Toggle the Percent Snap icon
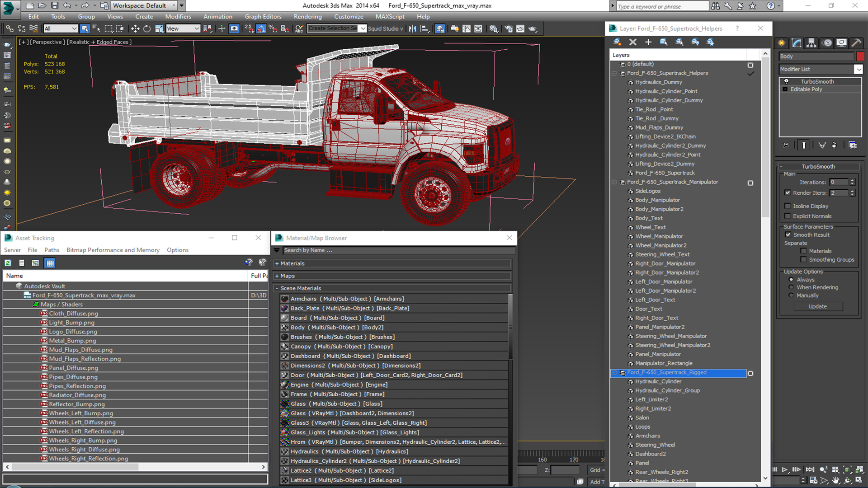This screenshot has height=488, width=868. pyautogui.click(x=273, y=28)
